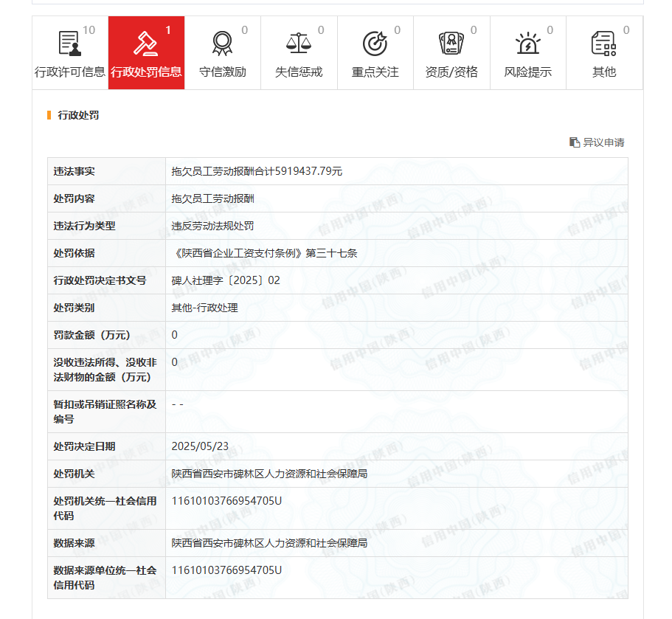Click the 处罚机关 value 陕西省西安市碑林区人力资源和社会保障局
The height and width of the screenshot is (619, 672).
(x=269, y=474)
